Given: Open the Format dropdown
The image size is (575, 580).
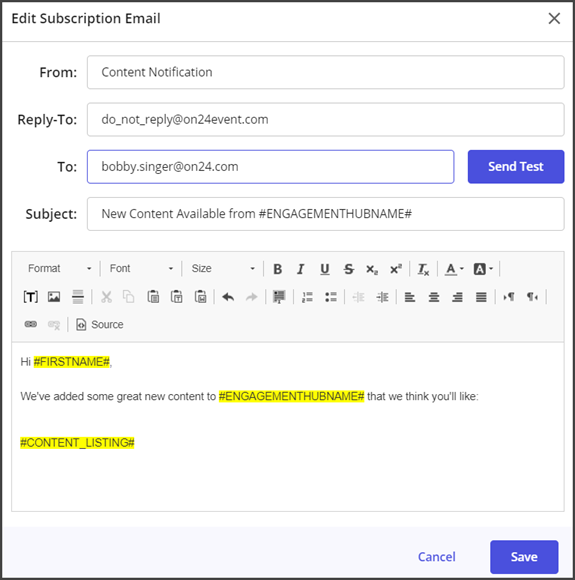Looking at the screenshot, I should pos(59,269).
